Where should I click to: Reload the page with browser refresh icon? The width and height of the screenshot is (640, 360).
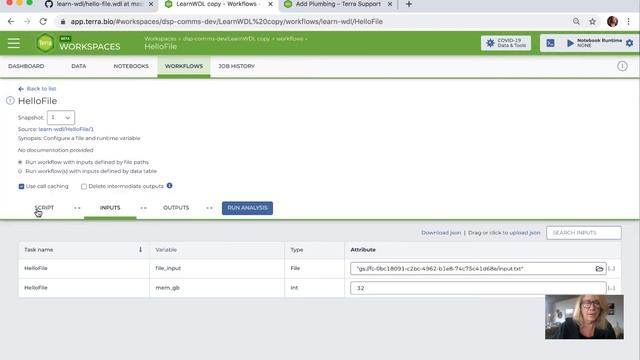(43, 21)
